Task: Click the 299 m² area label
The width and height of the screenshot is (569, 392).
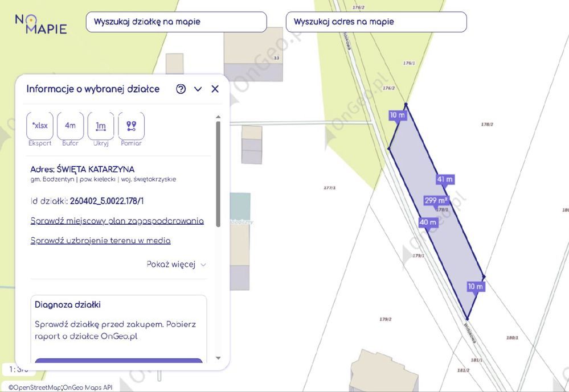Action: click(436, 200)
